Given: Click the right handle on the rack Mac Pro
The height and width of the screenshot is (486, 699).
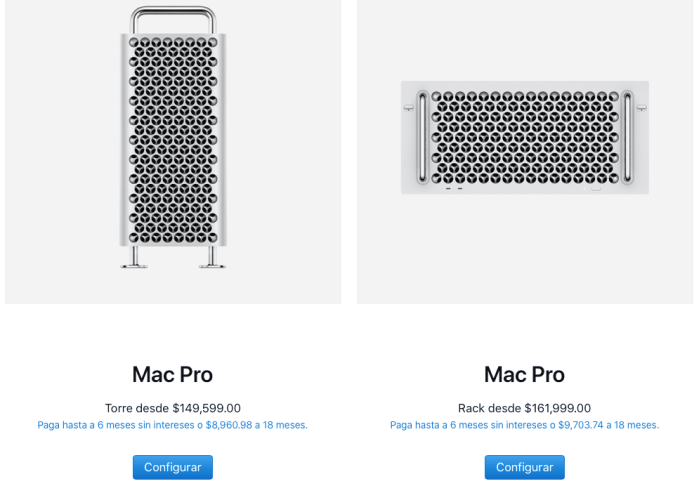Looking at the screenshot, I should point(627,136).
